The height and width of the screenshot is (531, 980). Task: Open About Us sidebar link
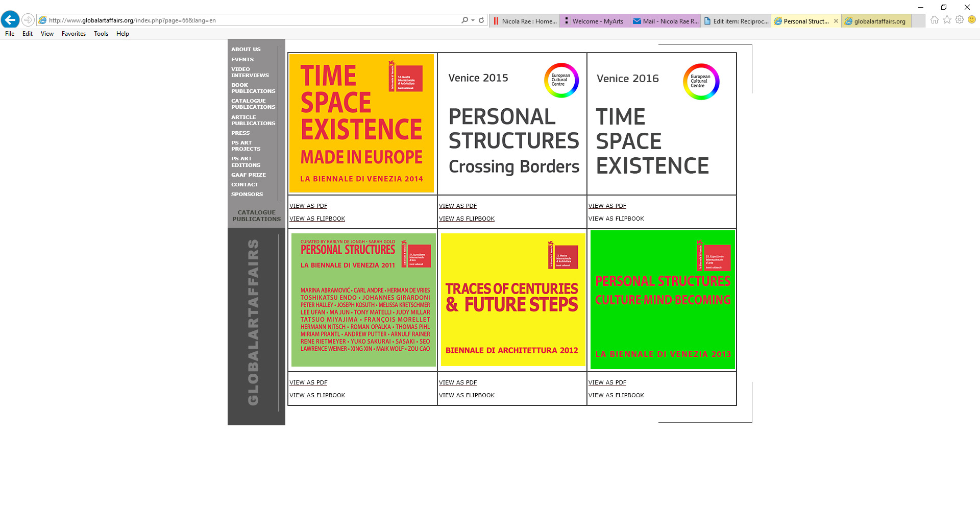point(246,50)
